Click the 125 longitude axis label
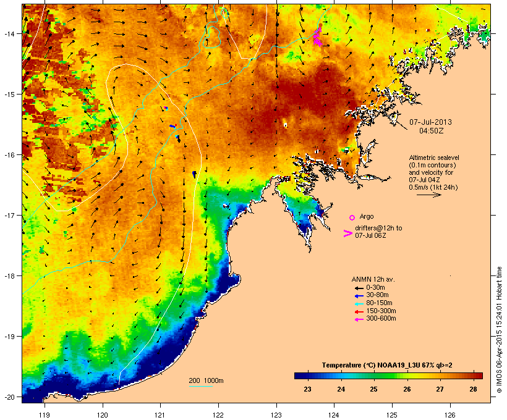 (392, 415)
